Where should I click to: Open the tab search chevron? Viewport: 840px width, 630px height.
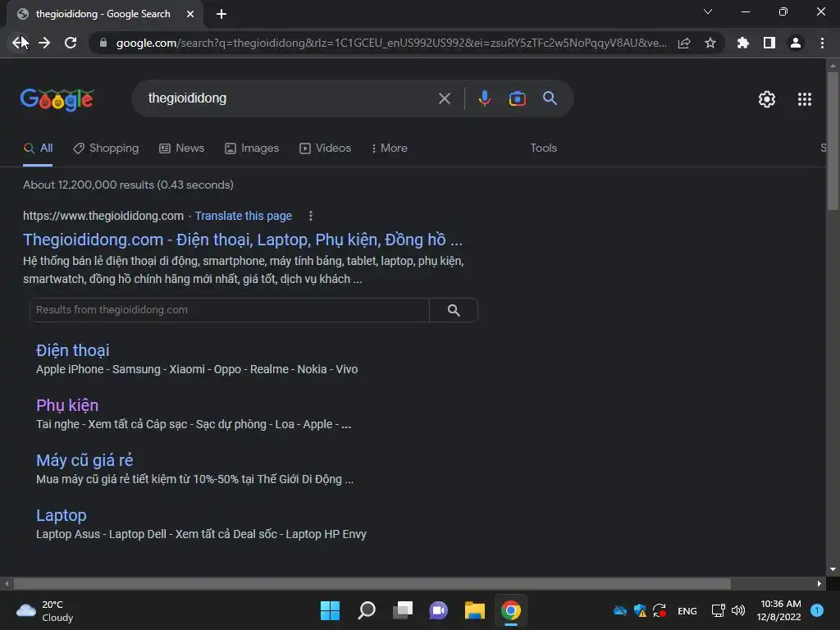[x=708, y=11]
